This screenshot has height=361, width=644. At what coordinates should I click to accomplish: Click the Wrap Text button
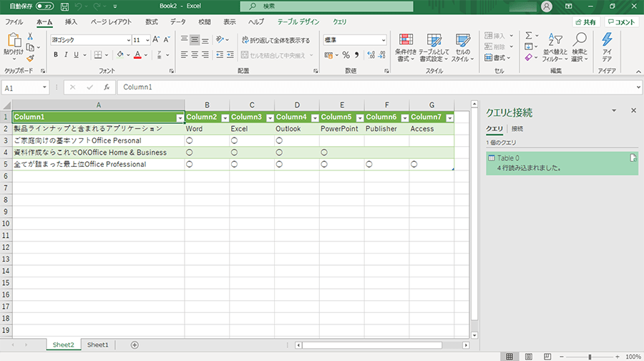click(275, 40)
